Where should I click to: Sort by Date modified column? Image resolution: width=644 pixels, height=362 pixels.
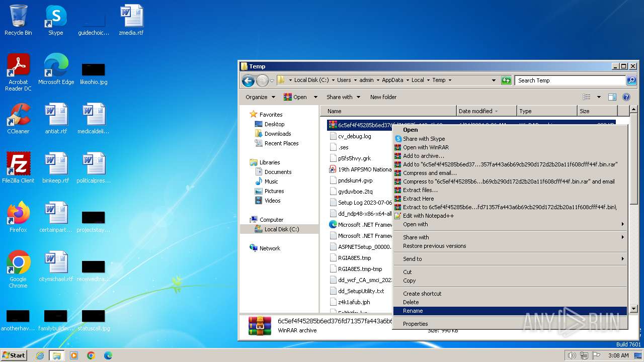coord(487,111)
